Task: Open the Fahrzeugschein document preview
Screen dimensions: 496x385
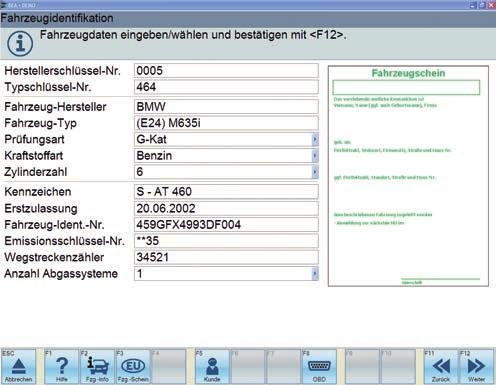Action: [408, 176]
